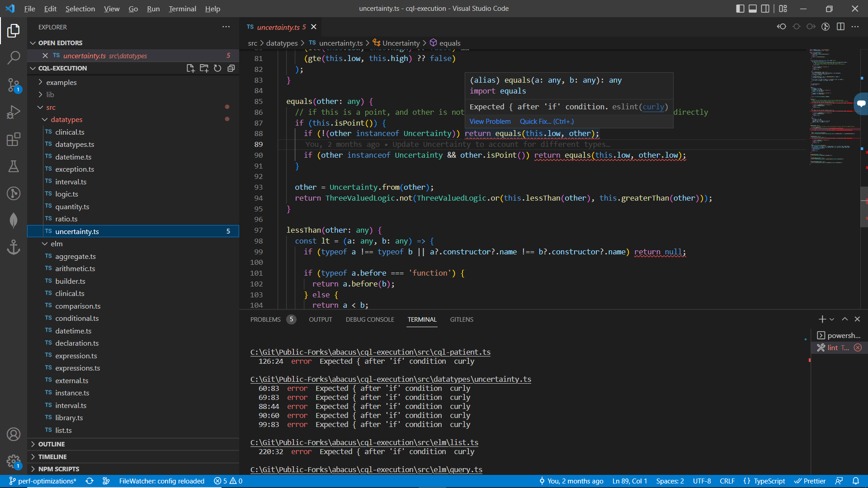Image resolution: width=868 pixels, height=488 pixels.
Task: Open Explorer views and more actions menu
Action: (226, 27)
